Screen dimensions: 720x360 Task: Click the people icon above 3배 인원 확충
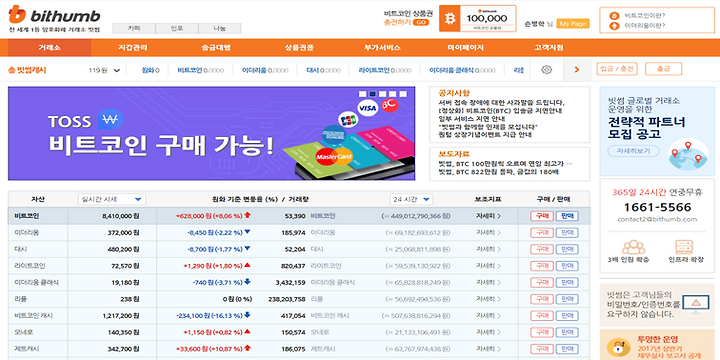tap(633, 247)
